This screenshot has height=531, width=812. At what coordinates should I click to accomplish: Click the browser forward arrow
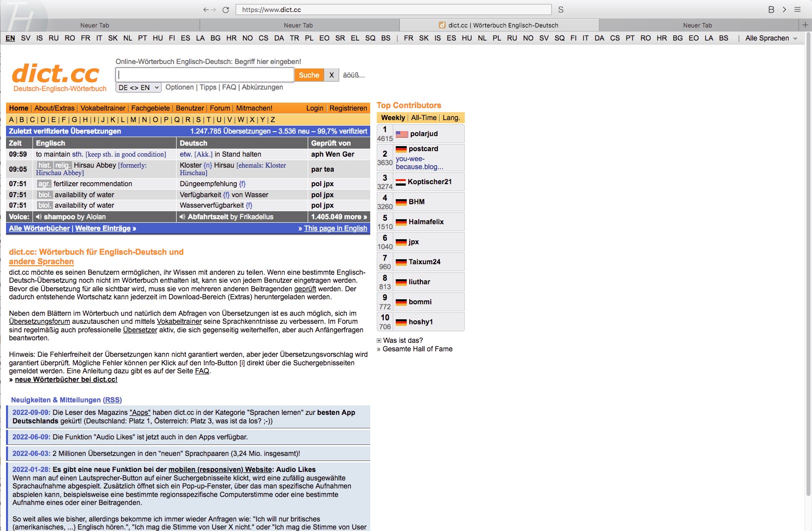(213, 10)
